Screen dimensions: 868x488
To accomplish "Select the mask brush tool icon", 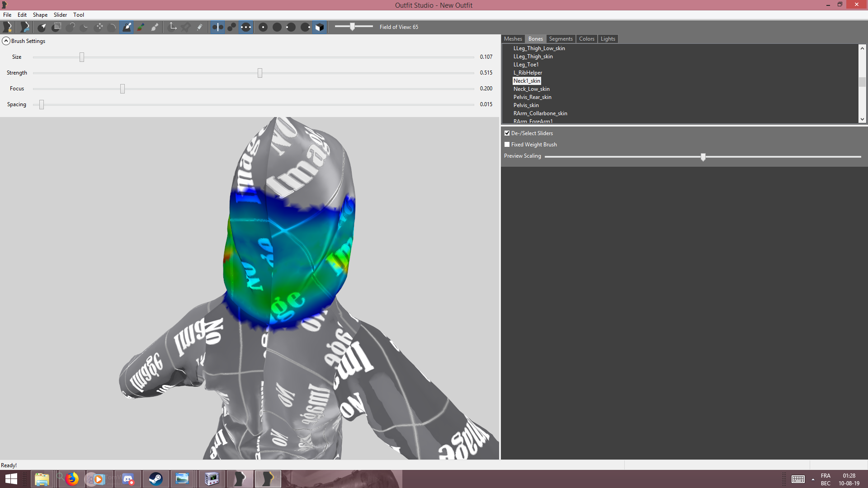I will point(56,27).
